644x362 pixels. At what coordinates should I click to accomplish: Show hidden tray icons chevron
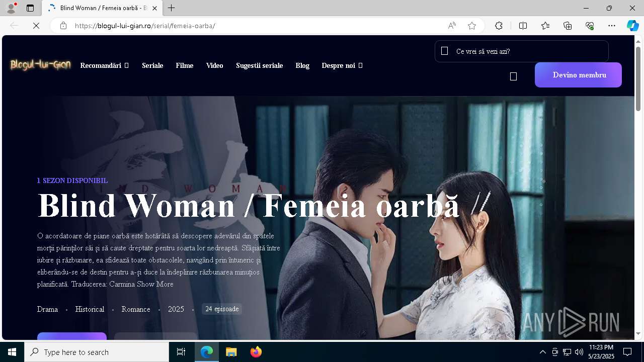(542, 352)
